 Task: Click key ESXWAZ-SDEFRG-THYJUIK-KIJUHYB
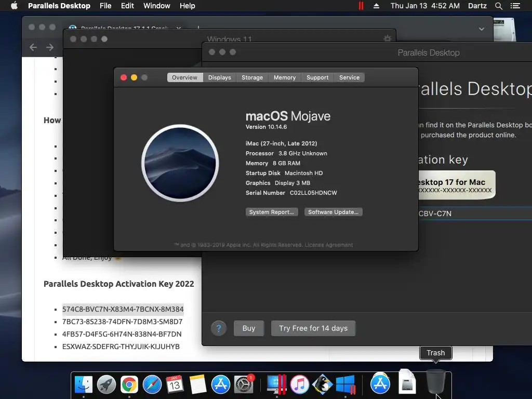(x=121, y=347)
